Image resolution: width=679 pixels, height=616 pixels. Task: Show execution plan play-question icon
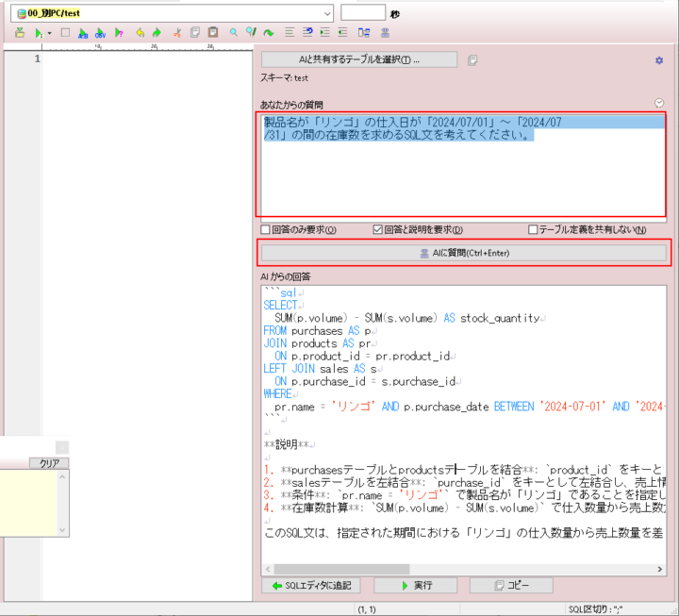(119, 33)
